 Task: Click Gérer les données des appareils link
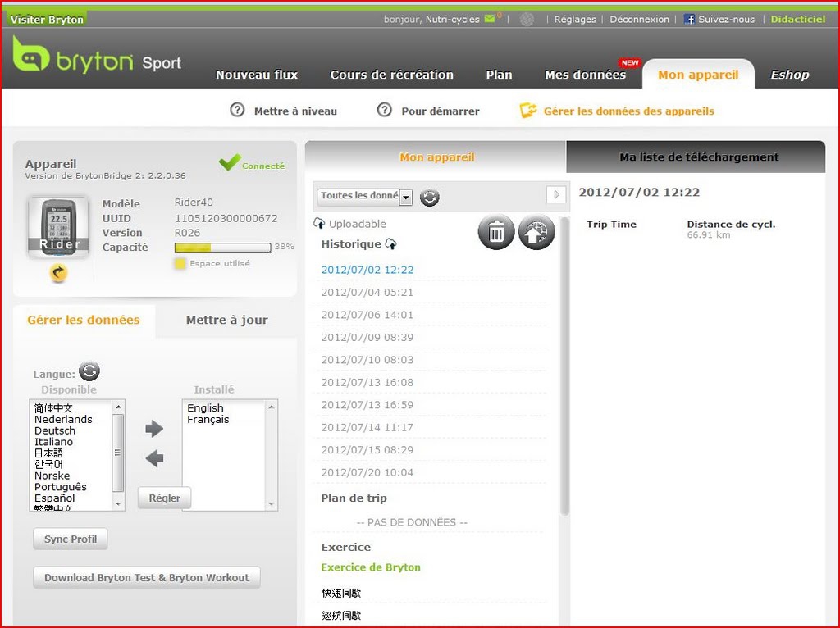[x=629, y=111]
